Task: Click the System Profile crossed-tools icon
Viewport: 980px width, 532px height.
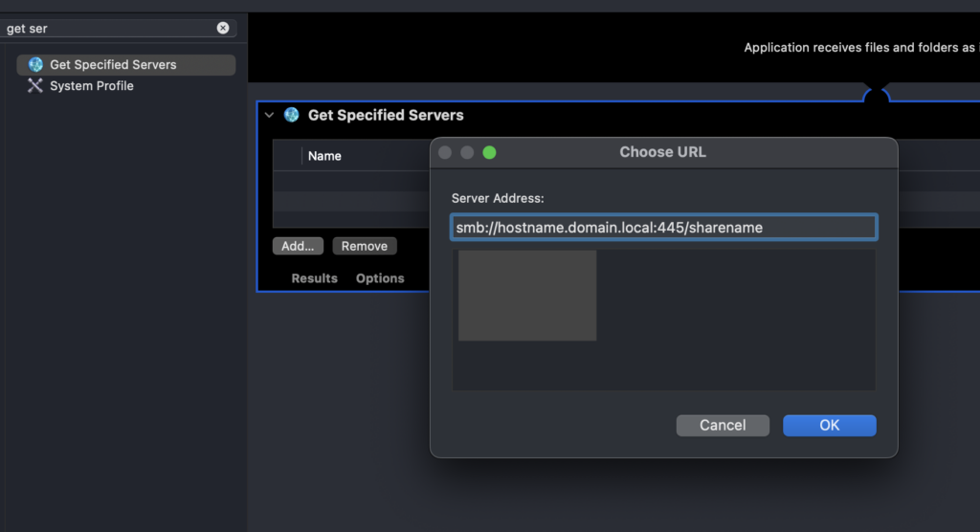Action: pos(35,86)
